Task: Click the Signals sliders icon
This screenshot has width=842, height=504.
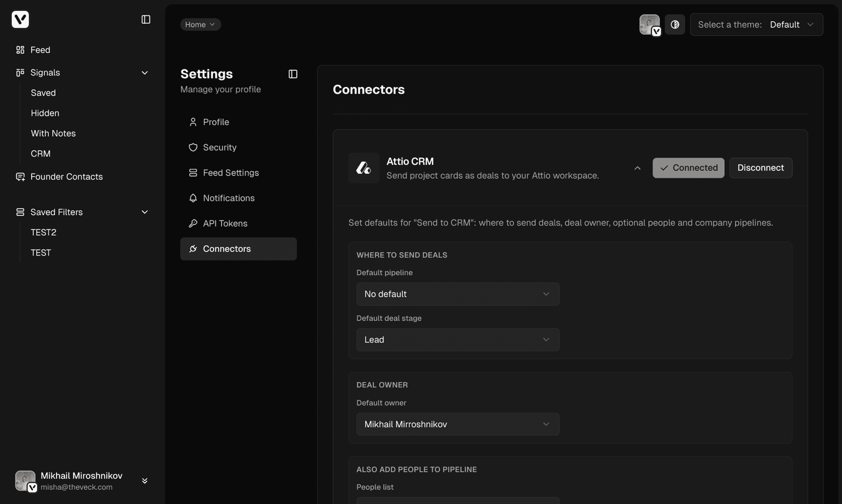Action: [20, 72]
